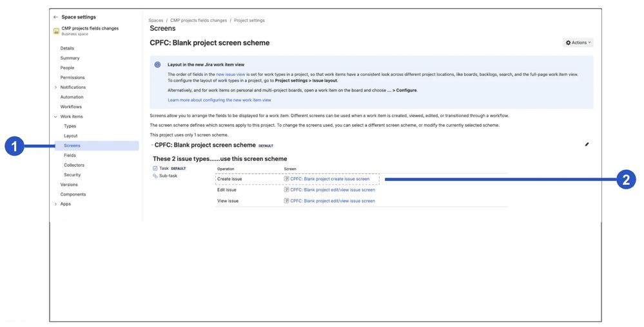Screen dimensions: 644x327
Task: Click the View issue operation cell
Action: tap(228, 201)
